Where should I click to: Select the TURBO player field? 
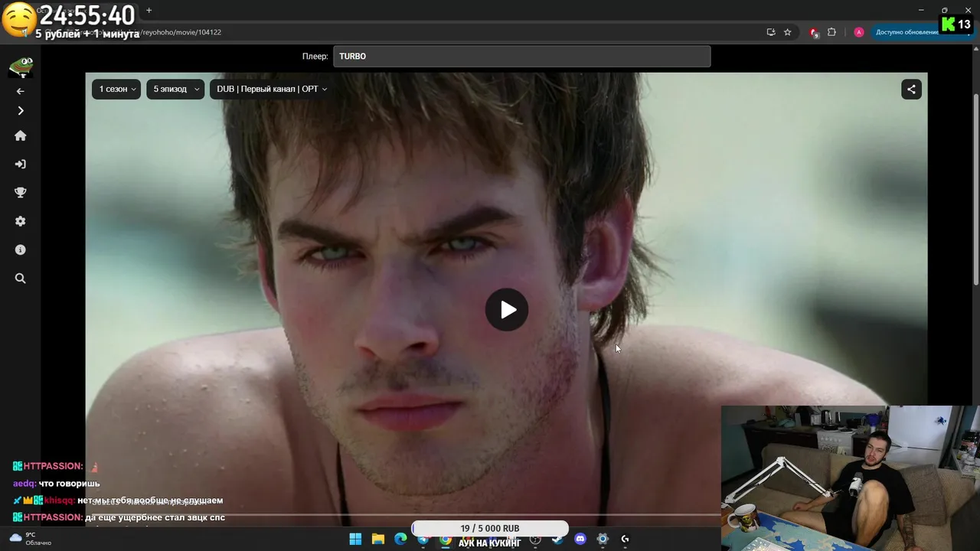coord(521,57)
